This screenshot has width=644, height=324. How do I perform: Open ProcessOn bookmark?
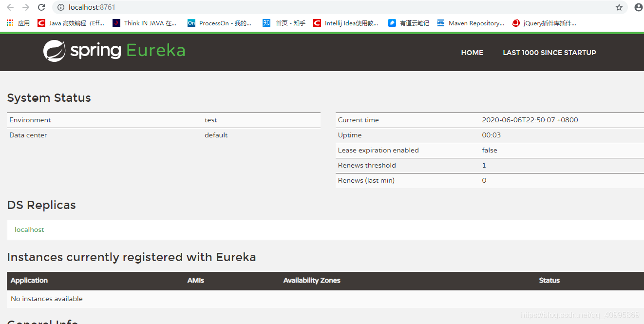(x=220, y=23)
